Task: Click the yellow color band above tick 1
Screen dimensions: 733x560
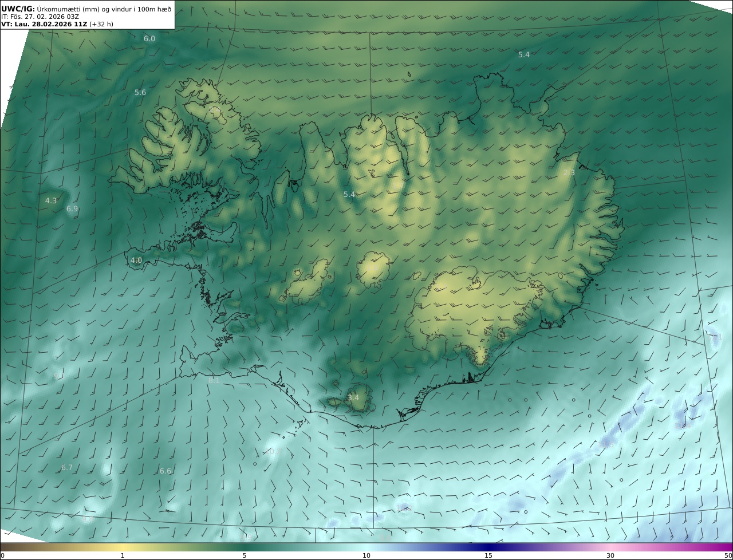Action: pos(123,547)
